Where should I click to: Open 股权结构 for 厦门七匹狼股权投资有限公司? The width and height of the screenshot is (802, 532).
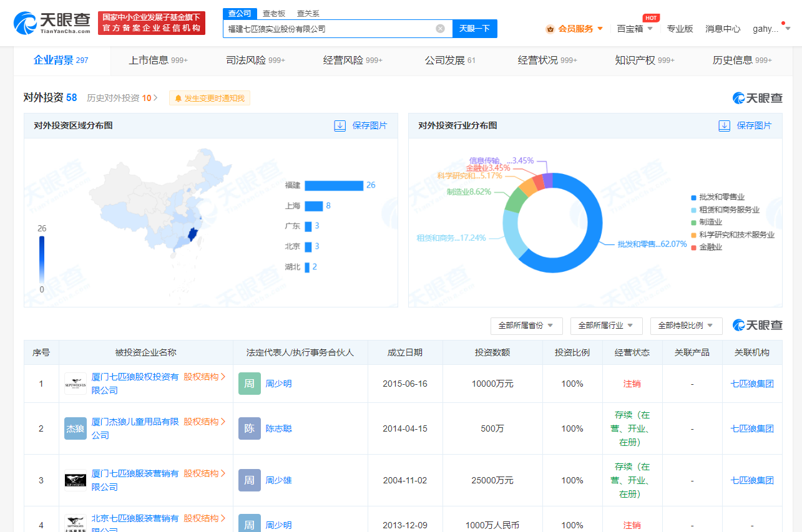click(x=205, y=377)
